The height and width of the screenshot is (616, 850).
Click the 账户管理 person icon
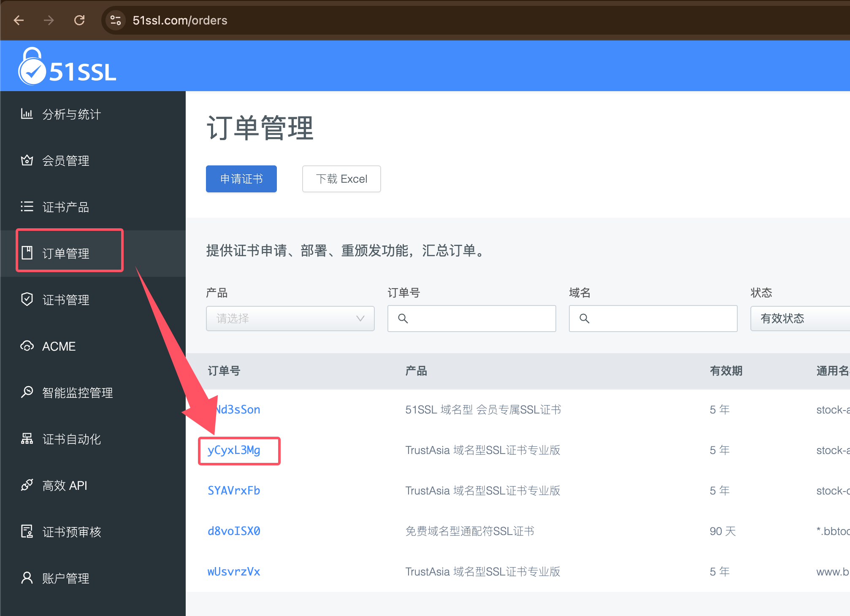pyautogui.click(x=27, y=578)
